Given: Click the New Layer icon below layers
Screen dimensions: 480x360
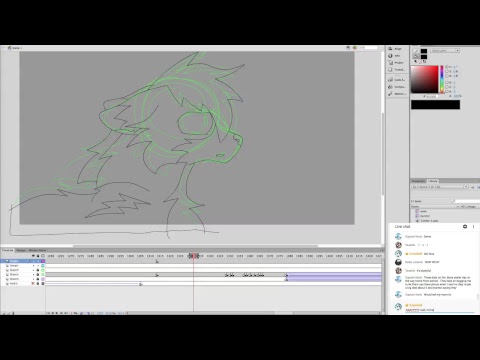Looking at the screenshot, I should 4,313.
